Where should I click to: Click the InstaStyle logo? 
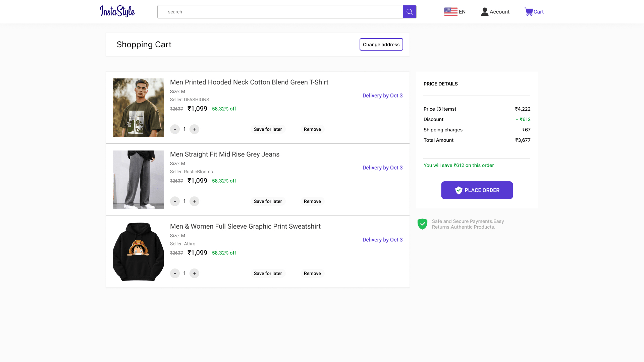117,11
